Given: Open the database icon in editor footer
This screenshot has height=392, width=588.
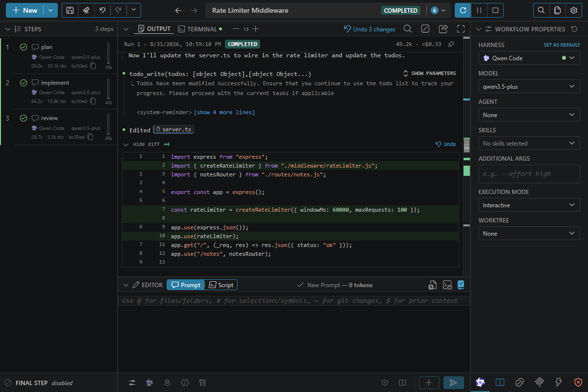Looking at the screenshot, I should point(167,383).
